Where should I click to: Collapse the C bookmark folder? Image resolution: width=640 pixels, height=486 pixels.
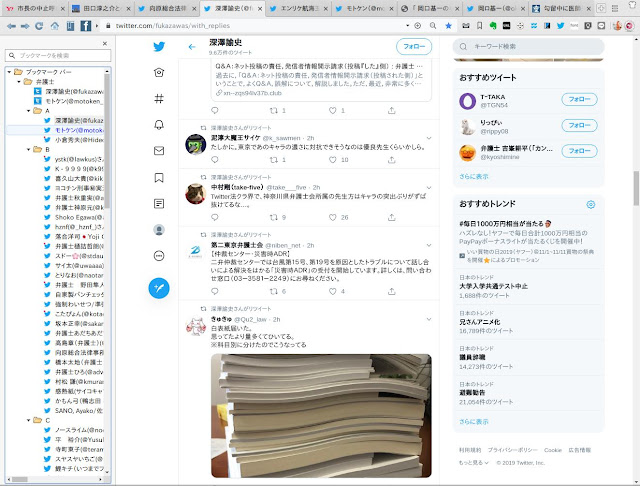[x=29, y=420]
